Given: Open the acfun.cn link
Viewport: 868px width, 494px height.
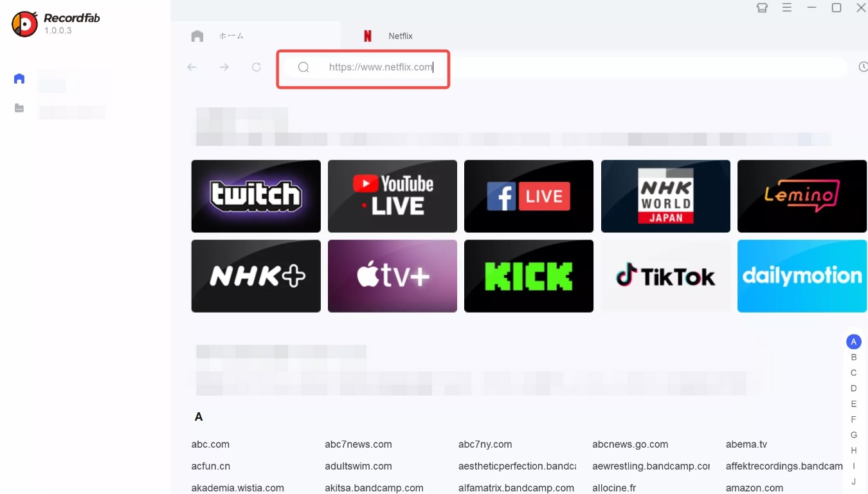Looking at the screenshot, I should pyautogui.click(x=211, y=466).
